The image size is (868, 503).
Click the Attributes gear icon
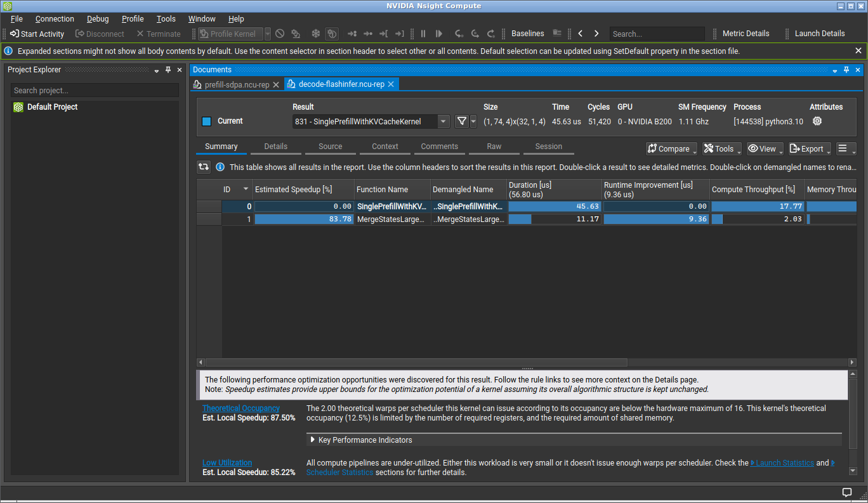817,121
